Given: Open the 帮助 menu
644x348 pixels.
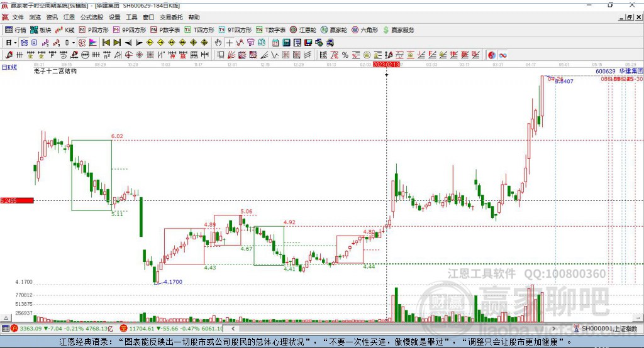Looking at the screenshot, I should (194, 17).
